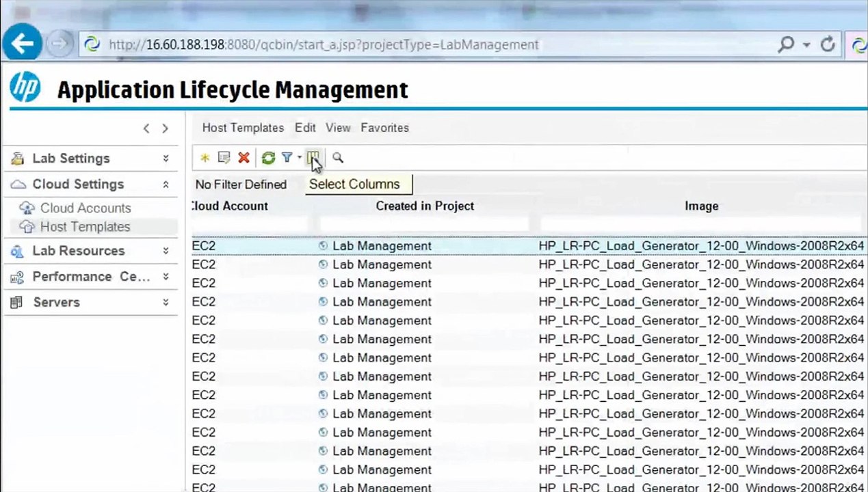Screen dimensions: 868x492
Task: Click the Find magnifier icon in the toolbar
Action: coord(338,158)
